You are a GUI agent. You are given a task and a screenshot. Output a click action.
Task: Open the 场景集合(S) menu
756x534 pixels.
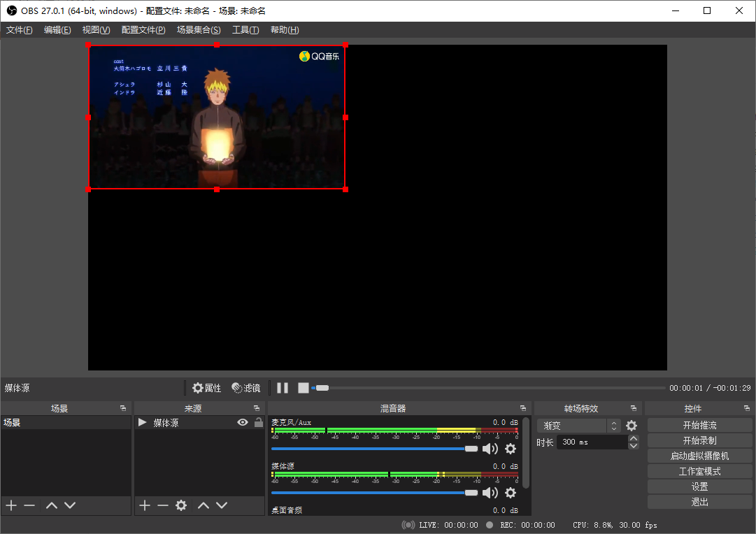click(x=199, y=30)
